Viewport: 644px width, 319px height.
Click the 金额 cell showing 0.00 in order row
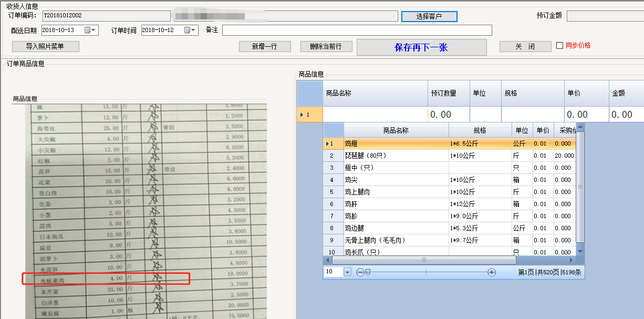pyautogui.click(x=627, y=114)
